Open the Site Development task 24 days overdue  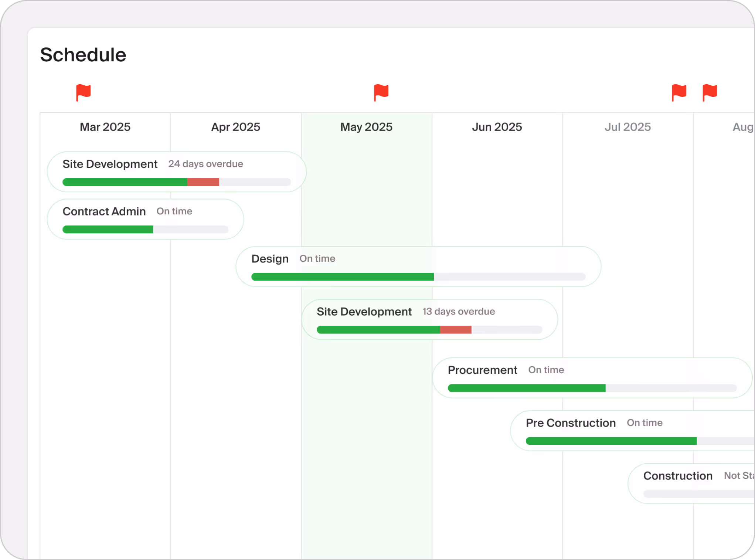177,172
